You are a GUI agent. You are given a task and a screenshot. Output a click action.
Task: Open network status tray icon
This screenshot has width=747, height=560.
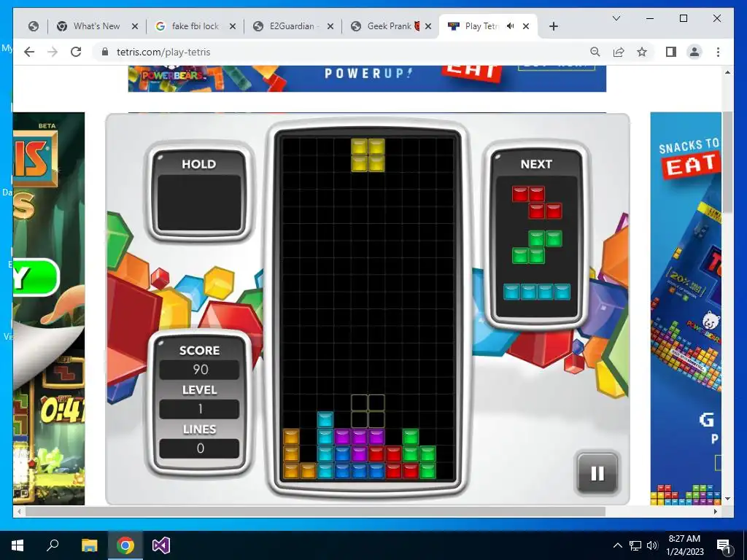[x=635, y=545]
